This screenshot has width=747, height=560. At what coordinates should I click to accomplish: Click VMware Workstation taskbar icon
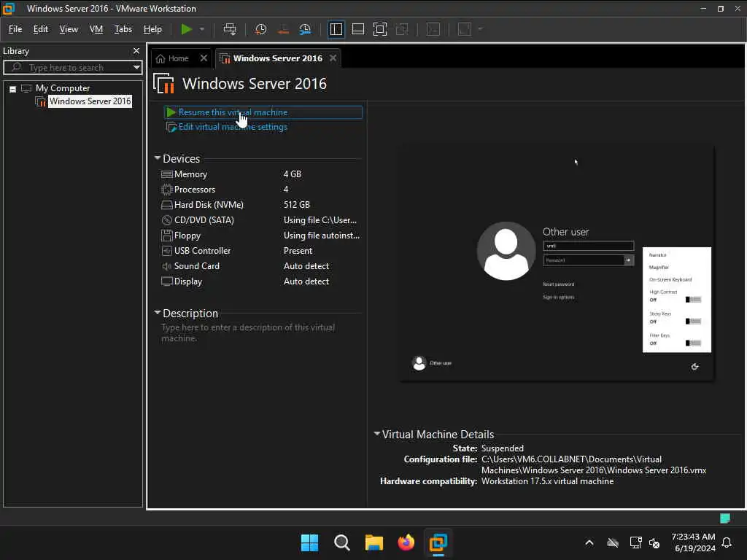tap(438, 542)
